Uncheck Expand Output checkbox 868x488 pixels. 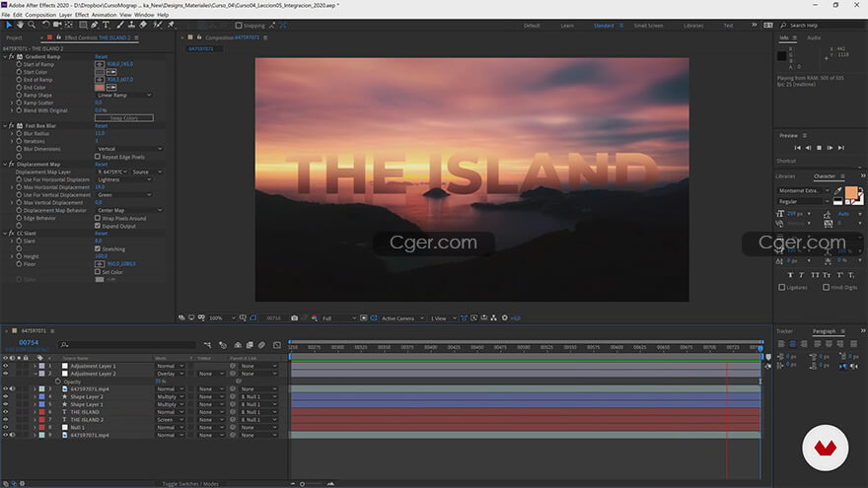pos(98,226)
